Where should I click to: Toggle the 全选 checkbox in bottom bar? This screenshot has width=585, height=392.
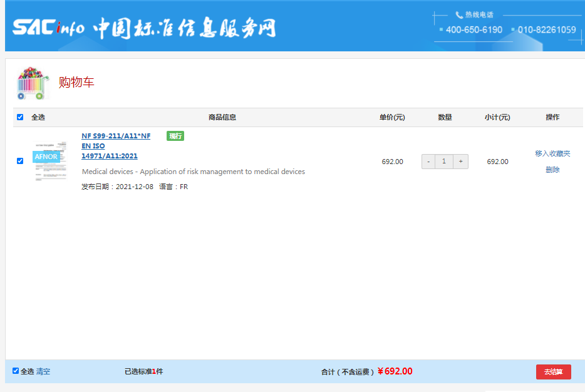point(15,371)
